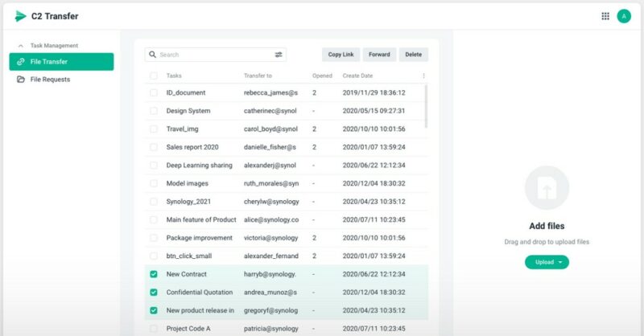Check the Sales report 2020 checkbox
The width and height of the screenshot is (644, 336).
[x=154, y=147]
